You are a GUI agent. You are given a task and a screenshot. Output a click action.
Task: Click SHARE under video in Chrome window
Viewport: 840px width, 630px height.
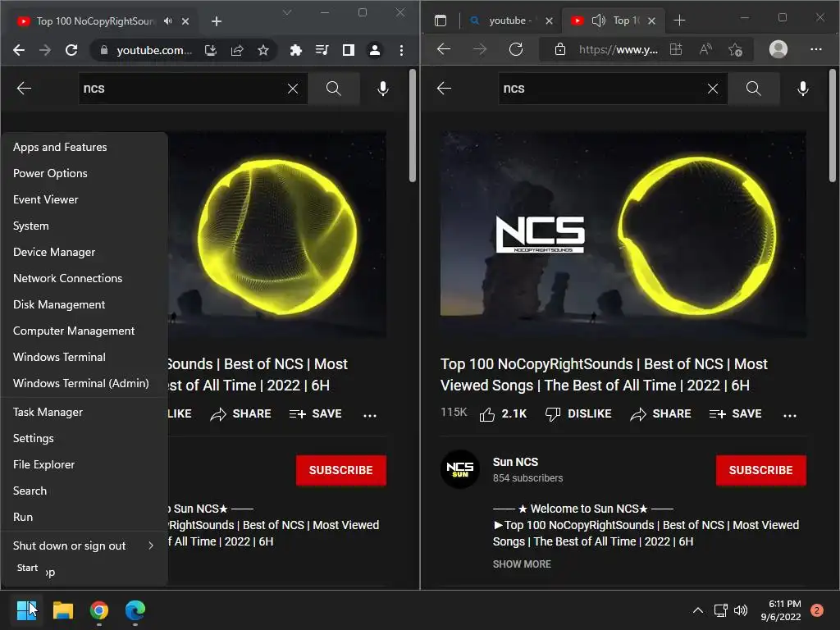coord(240,413)
